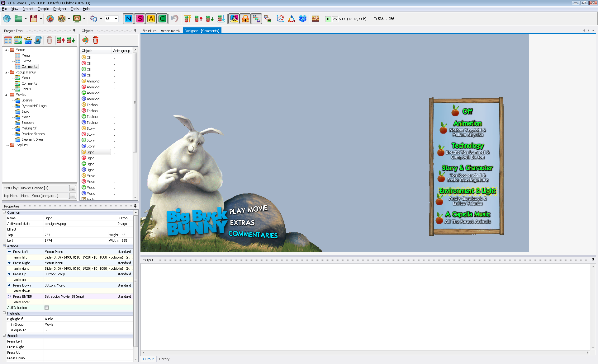Image resolution: width=598 pixels, height=364 pixels.
Task: Toggle the yellow A state button
Action: [151, 19]
